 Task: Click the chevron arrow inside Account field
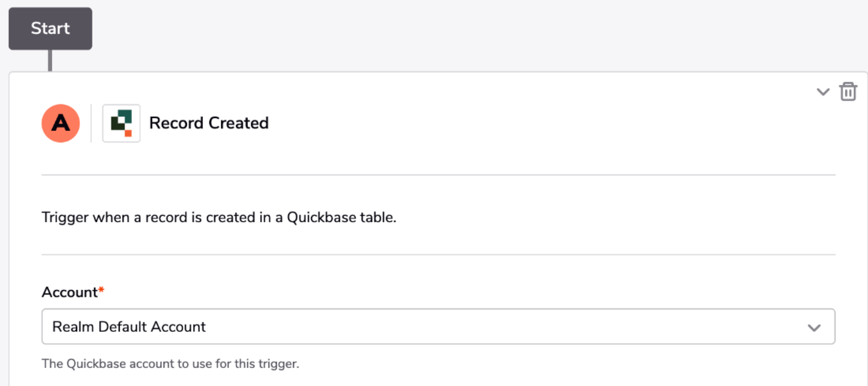coord(814,327)
